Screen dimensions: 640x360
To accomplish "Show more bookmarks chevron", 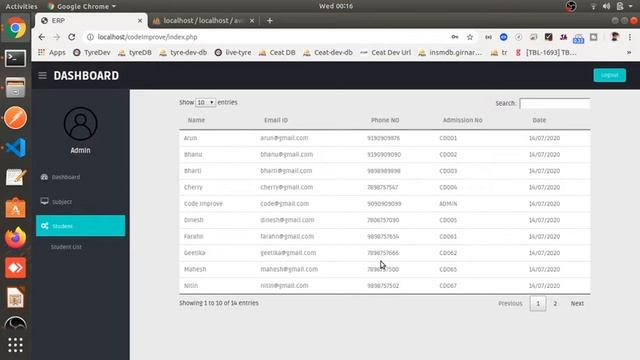I will point(629,53).
